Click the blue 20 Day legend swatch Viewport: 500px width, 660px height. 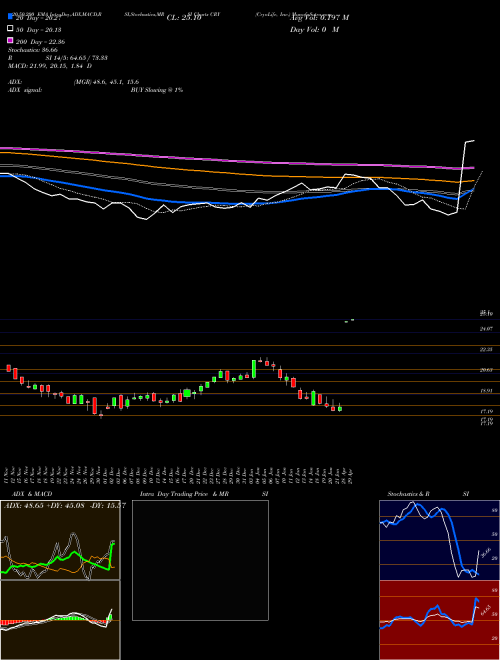10,17
